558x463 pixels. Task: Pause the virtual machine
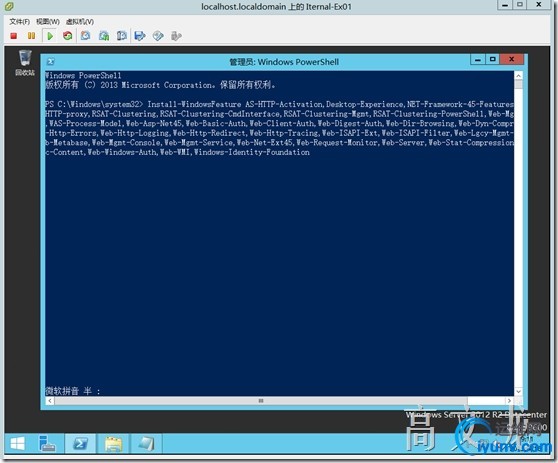pos(31,36)
